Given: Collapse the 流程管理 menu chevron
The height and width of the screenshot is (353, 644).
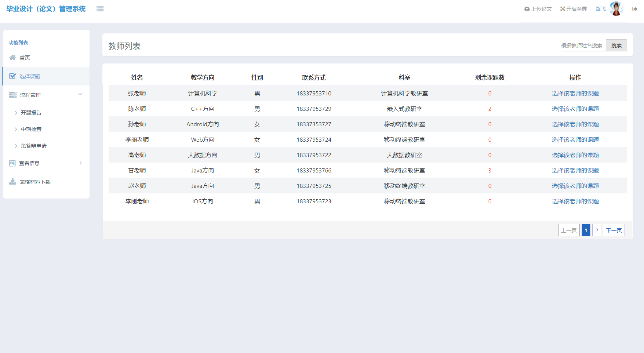Looking at the screenshot, I should 80,94.
